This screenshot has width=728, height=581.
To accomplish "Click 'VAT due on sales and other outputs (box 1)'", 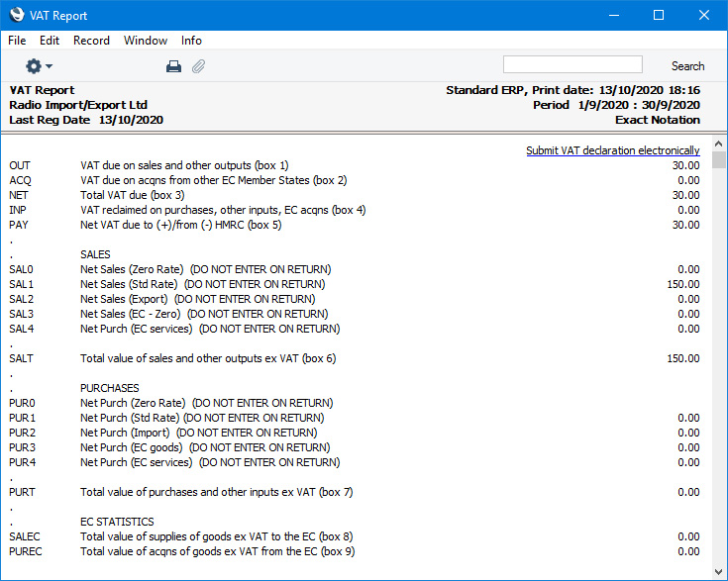I will (184, 165).
